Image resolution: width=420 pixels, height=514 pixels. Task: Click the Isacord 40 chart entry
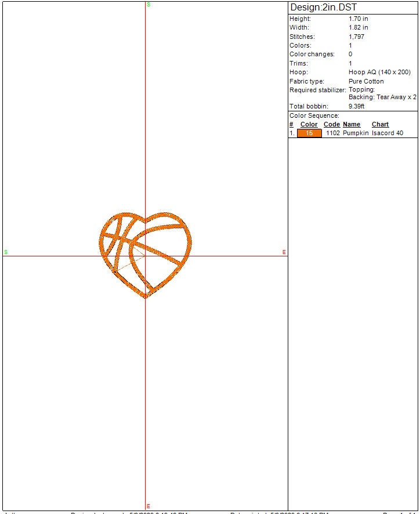[387, 133]
